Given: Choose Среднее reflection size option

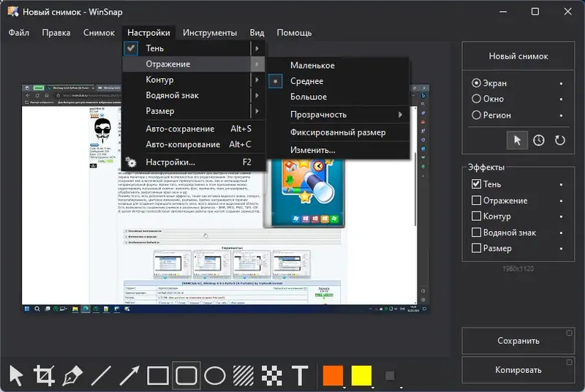Looking at the screenshot, I should pyautogui.click(x=339, y=81).
